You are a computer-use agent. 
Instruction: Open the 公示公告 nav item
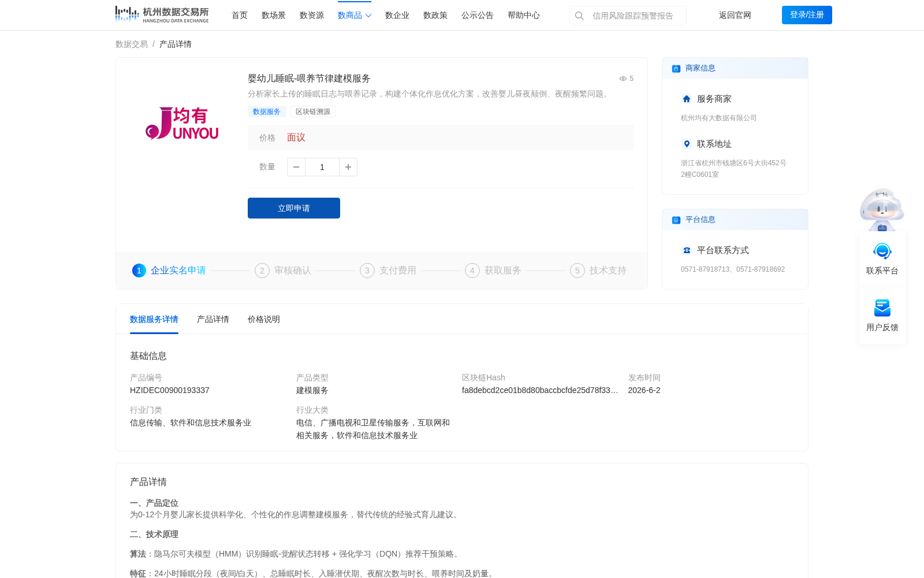click(478, 15)
